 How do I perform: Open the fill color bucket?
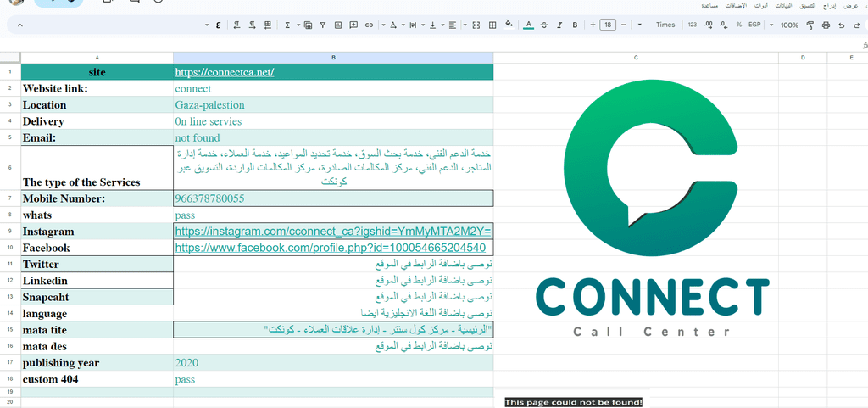click(x=509, y=25)
